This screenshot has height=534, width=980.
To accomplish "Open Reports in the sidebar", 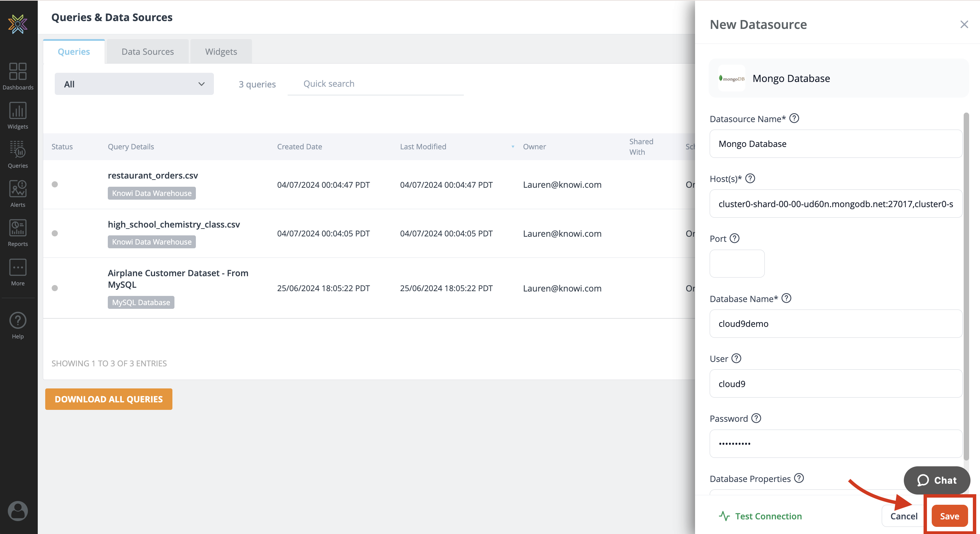I will 18,233.
